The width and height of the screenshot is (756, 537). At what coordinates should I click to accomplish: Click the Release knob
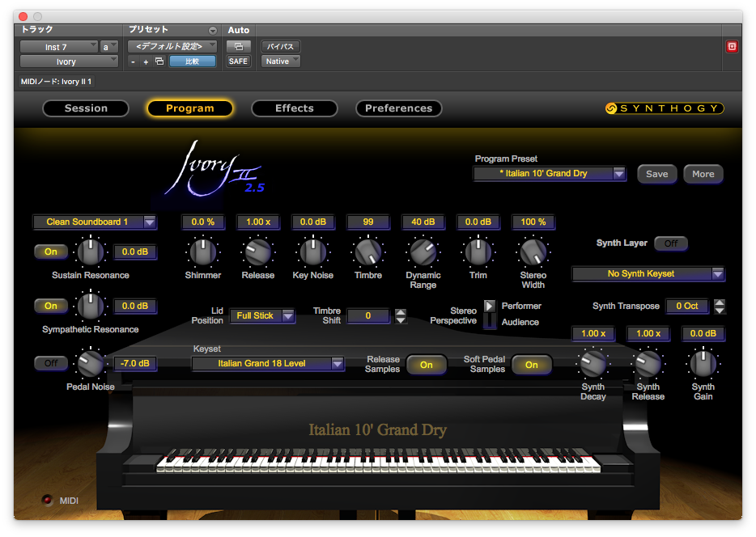[258, 252]
